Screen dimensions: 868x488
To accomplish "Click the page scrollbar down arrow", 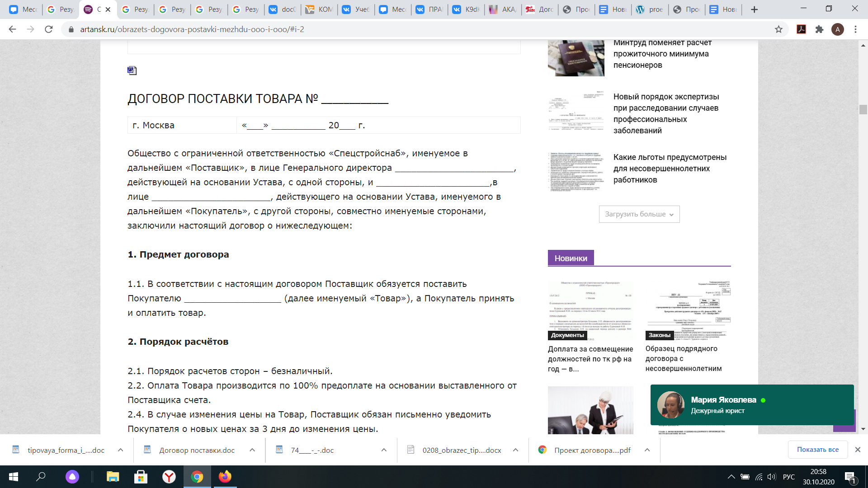I will coord(863,429).
